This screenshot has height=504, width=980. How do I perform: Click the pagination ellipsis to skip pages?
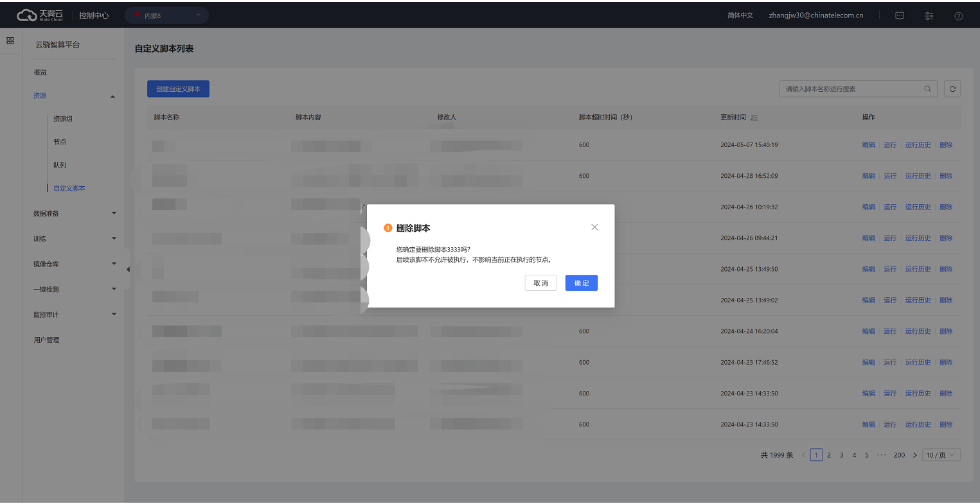pyautogui.click(x=882, y=455)
